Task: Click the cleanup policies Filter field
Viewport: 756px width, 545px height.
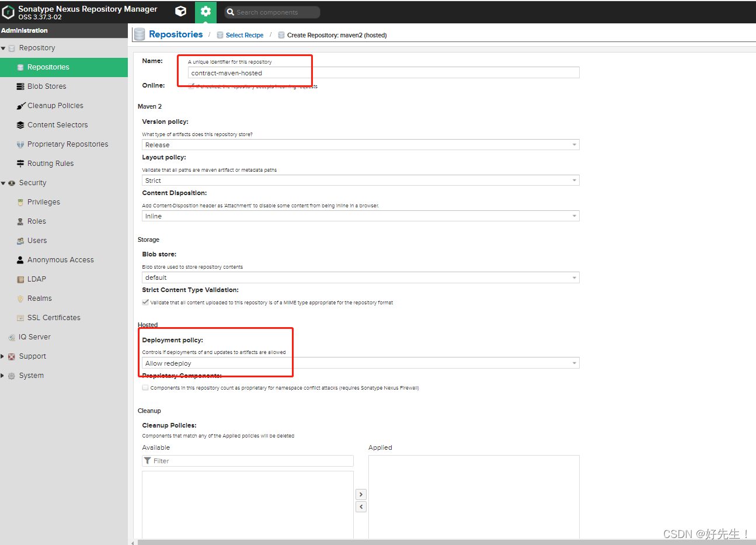Action: pos(248,461)
